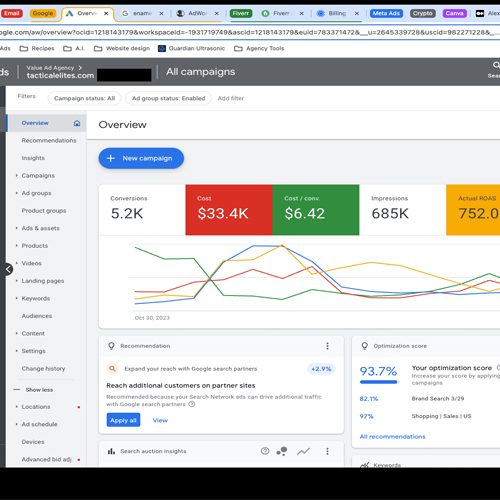Collapse sidebar using the left arrow circle
This screenshot has width=500, height=500.
click(x=8, y=269)
